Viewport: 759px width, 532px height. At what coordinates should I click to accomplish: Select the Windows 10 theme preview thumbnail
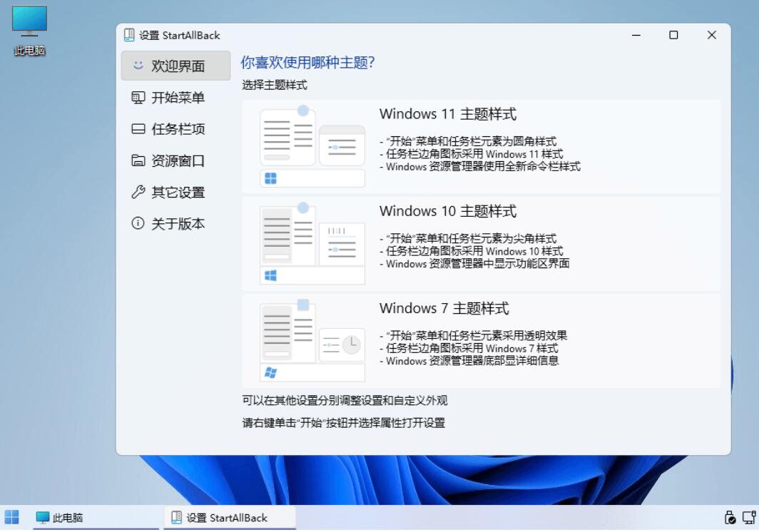coord(312,243)
